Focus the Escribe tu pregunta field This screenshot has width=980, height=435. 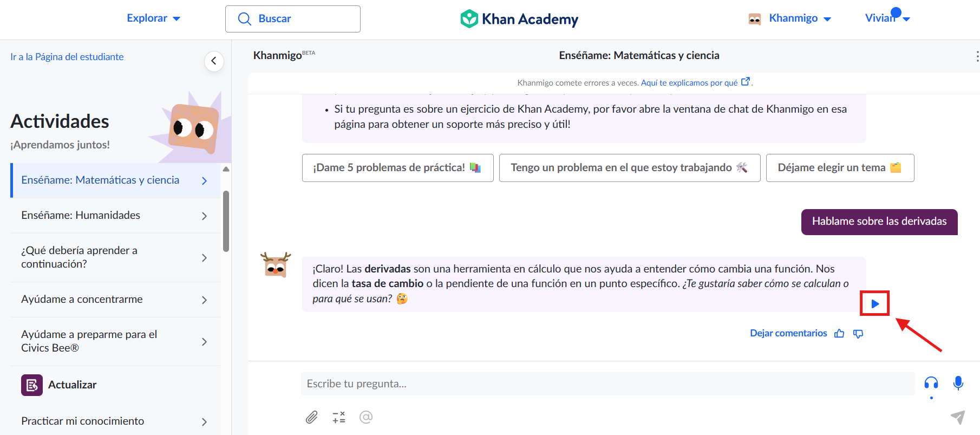click(607, 384)
